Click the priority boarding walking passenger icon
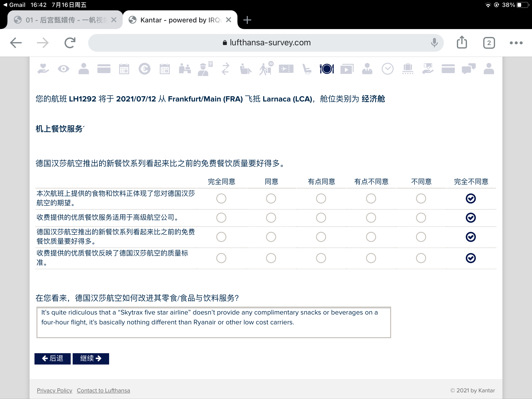Image resolution: width=532 pixels, height=399 pixels. click(266, 68)
